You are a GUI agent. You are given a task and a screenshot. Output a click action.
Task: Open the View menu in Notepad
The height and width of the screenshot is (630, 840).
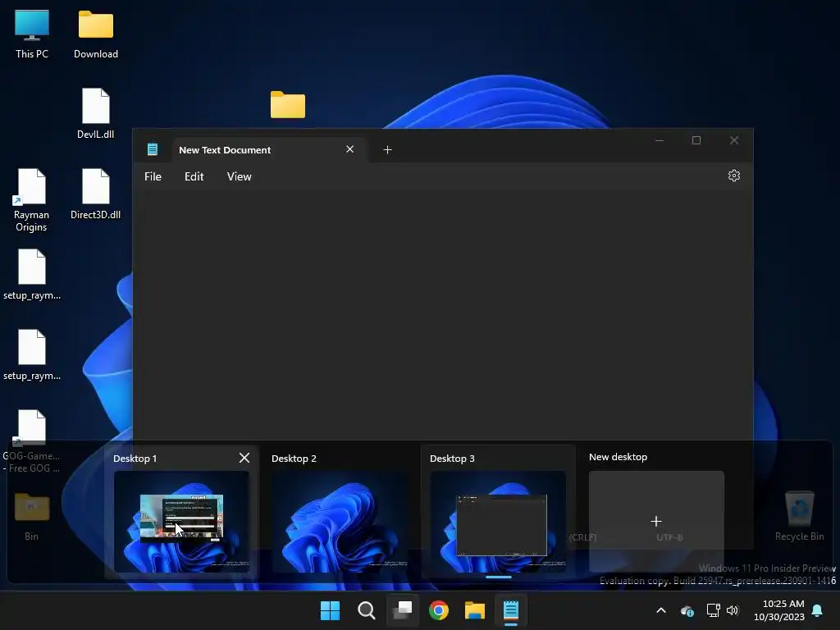coord(239,176)
